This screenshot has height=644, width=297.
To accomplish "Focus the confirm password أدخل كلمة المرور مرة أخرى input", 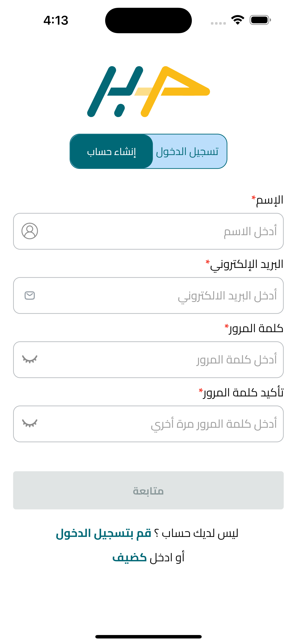I will [148, 424].
